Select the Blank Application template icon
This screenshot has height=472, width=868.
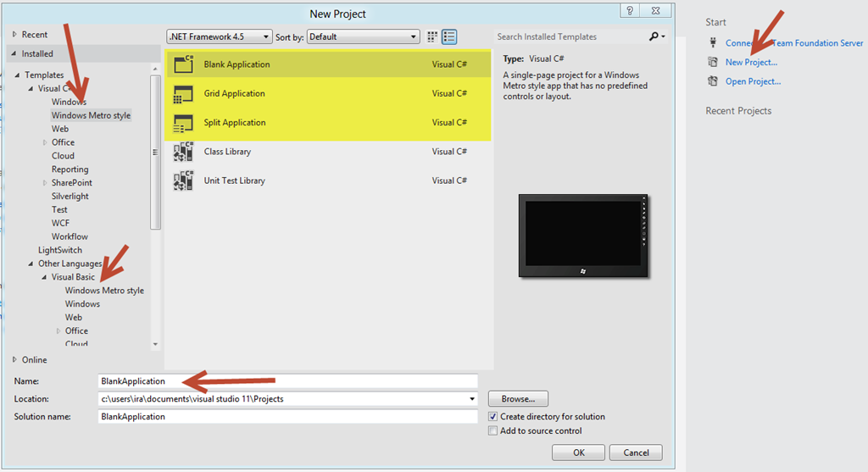pyautogui.click(x=184, y=64)
